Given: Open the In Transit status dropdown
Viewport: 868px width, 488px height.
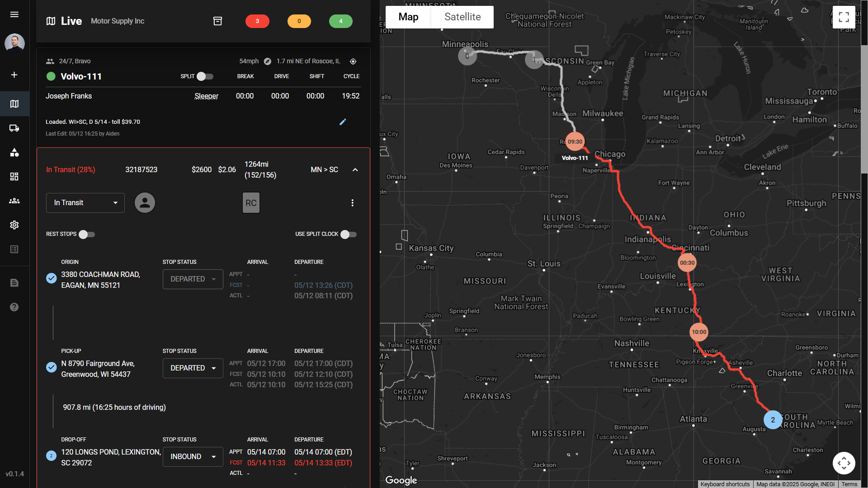Looking at the screenshot, I should pos(85,203).
